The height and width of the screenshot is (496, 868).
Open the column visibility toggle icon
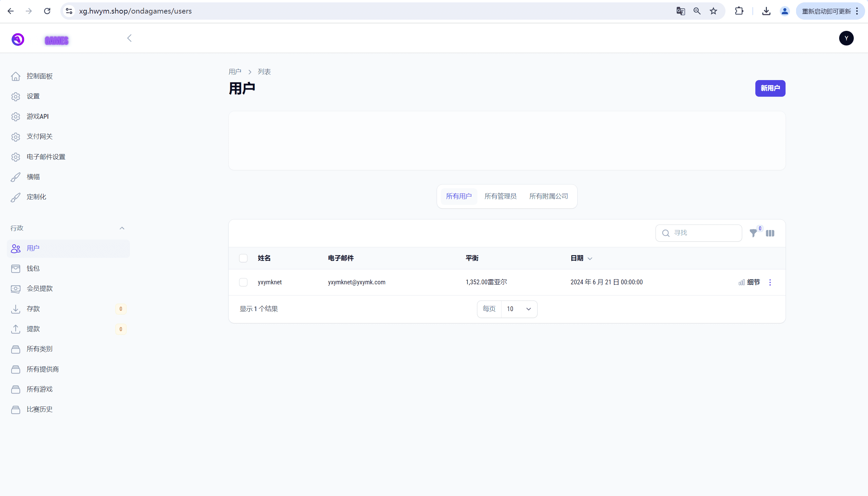(770, 233)
